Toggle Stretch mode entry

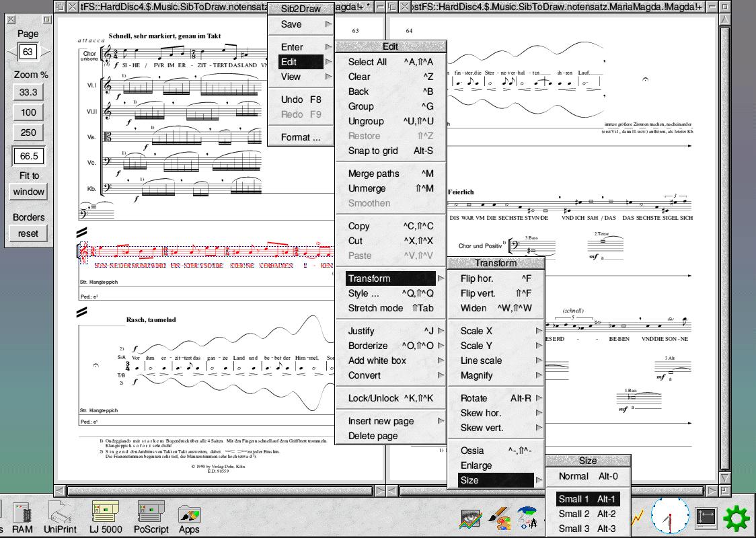click(x=391, y=308)
